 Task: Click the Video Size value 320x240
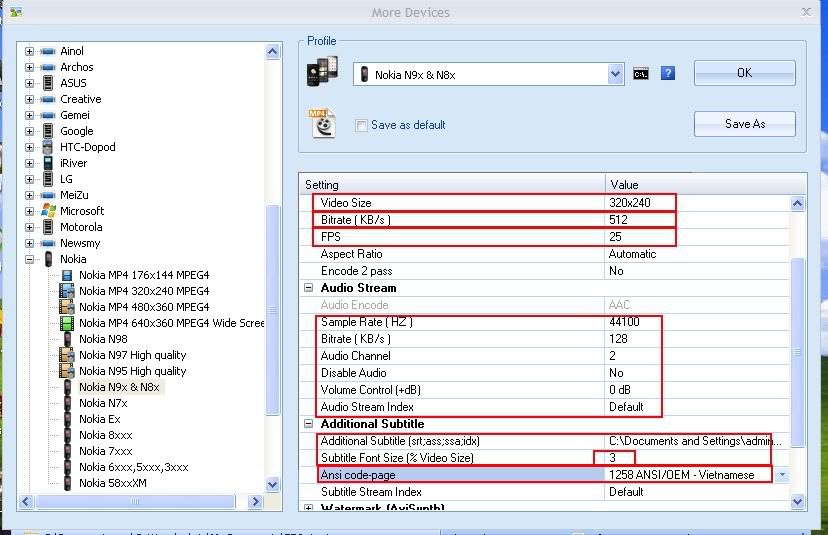[630, 203]
